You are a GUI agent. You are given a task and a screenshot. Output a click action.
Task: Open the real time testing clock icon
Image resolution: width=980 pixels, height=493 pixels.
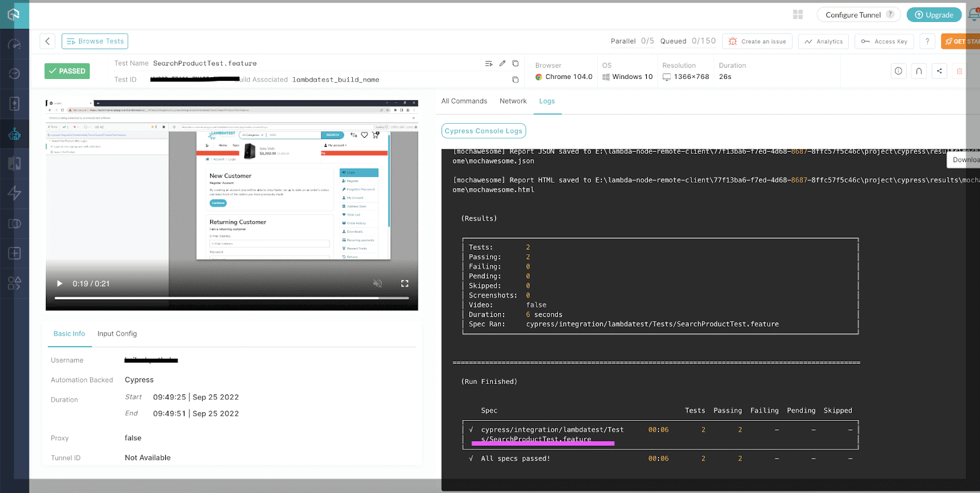point(15,74)
